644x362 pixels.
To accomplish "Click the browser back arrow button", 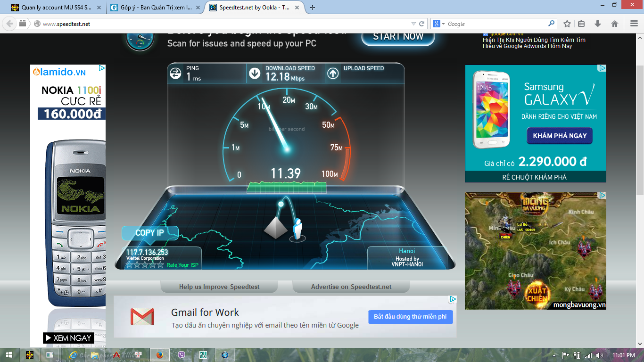I will coord(9,24).
